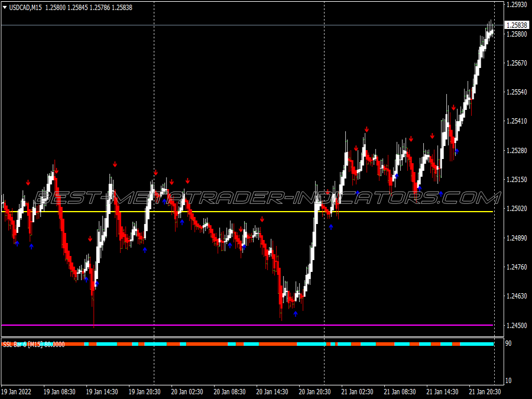Select the earliest red sell arrow on chart
This screenshot has height=399, width=532.
pyautogui.click(x=28, y=183)
